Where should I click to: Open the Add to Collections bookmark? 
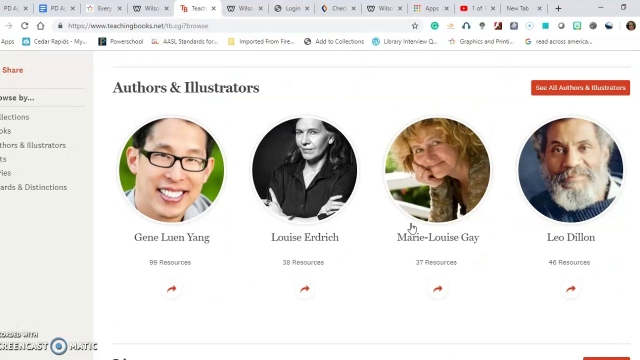tap(334, 42)
